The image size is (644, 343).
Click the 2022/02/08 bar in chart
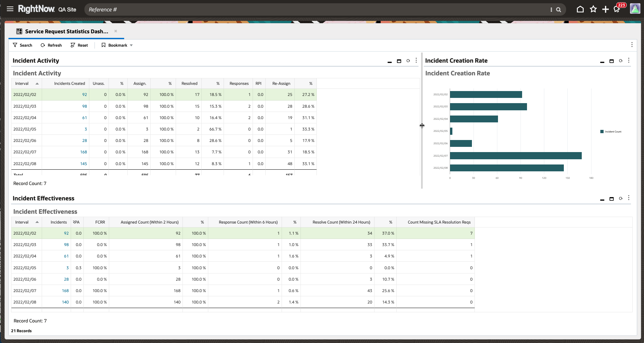507,168
